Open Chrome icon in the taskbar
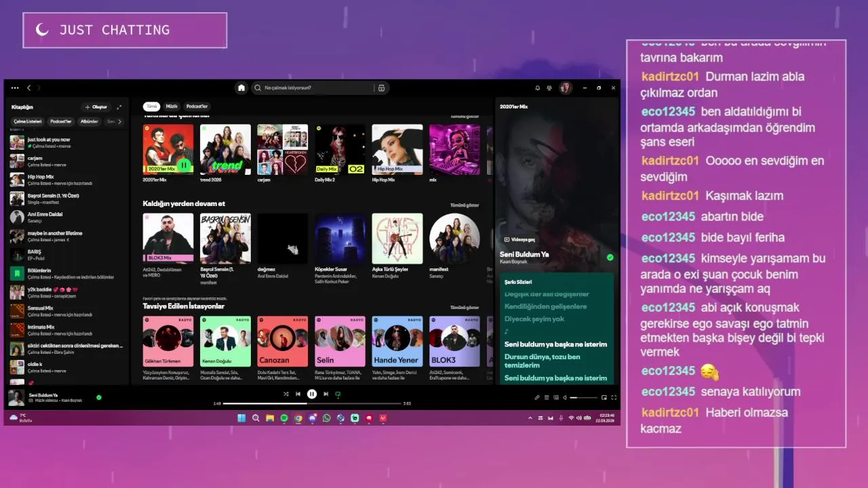This screenshot has width=868, height=488. [298, 418]
